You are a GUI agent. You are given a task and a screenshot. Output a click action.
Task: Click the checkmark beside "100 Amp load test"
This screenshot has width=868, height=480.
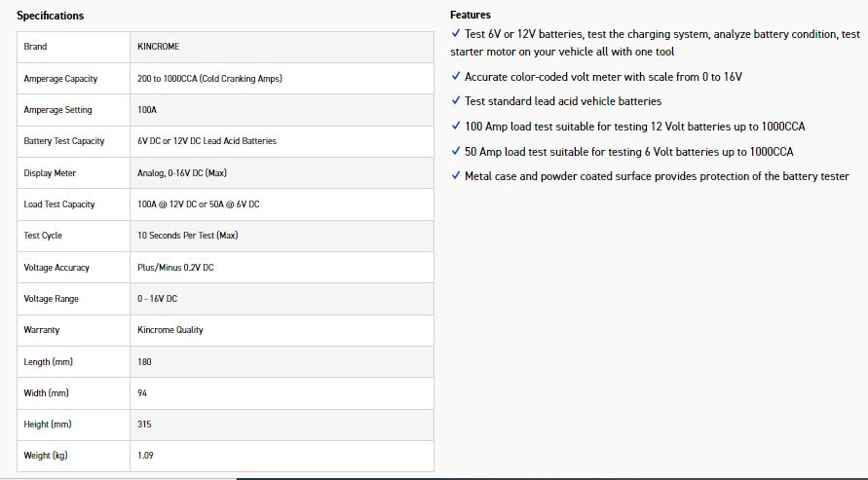pos(456,127)
